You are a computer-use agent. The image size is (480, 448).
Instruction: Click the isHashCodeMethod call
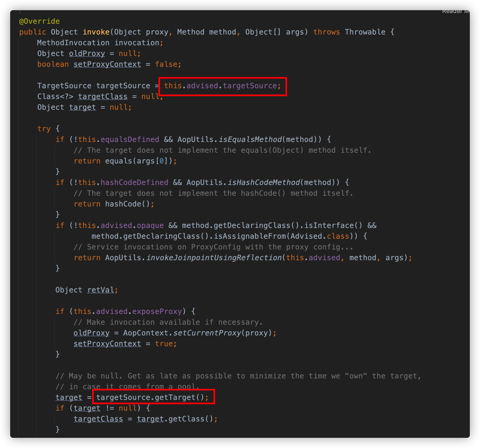coord(263,182)
